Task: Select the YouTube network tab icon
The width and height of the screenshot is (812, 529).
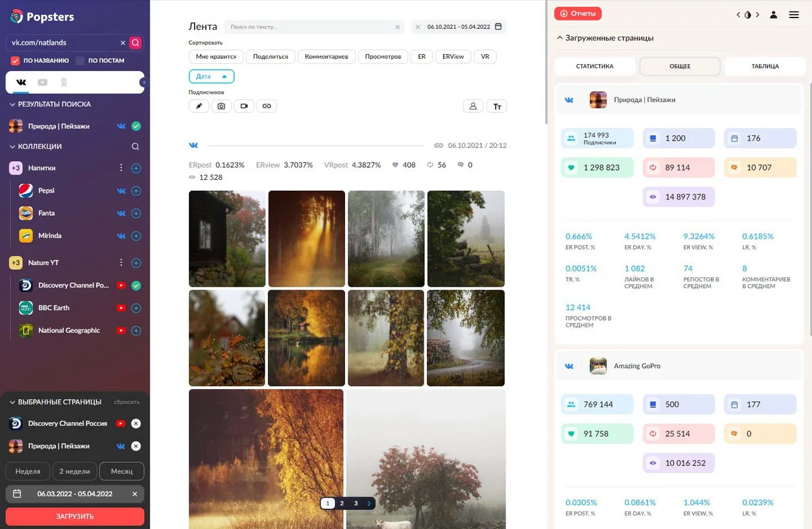Action: point(43,83)
